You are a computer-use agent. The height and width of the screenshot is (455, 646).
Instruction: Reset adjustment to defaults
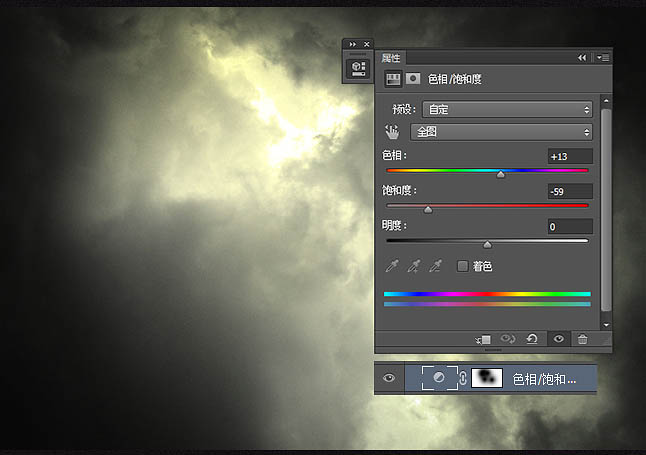[532, 340]
